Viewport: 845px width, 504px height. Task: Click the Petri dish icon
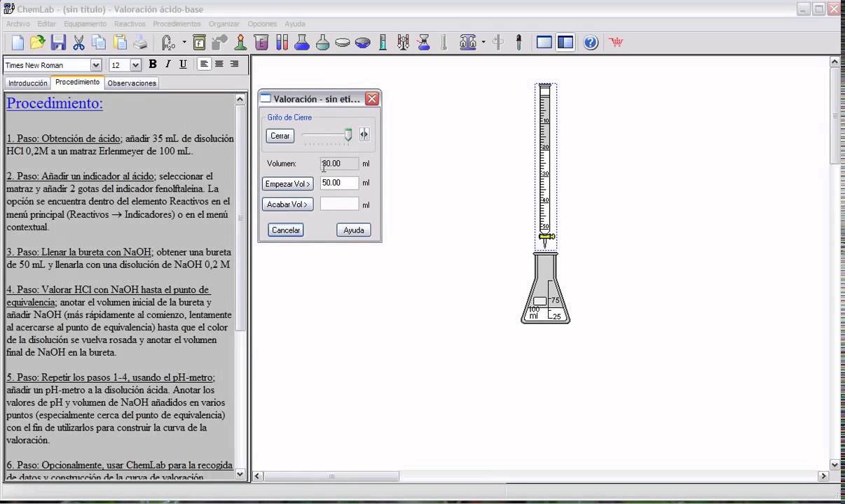point(343,43)
